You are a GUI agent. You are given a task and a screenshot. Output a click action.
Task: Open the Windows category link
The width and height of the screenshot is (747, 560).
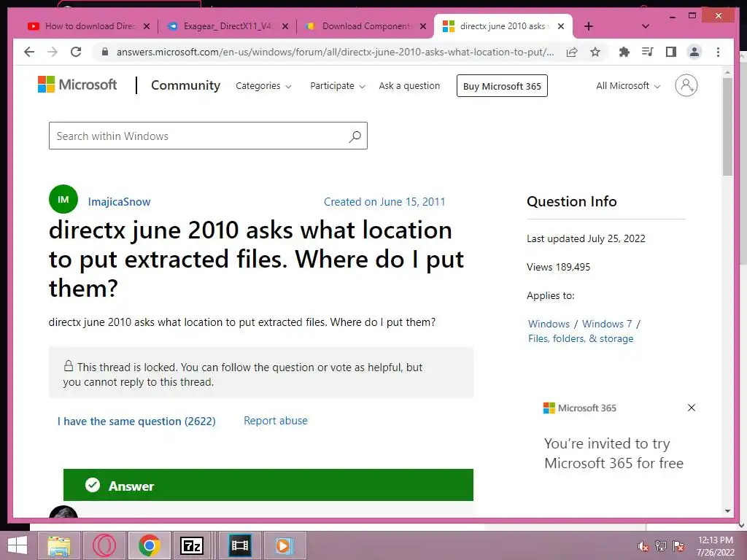tap(549, 324)
